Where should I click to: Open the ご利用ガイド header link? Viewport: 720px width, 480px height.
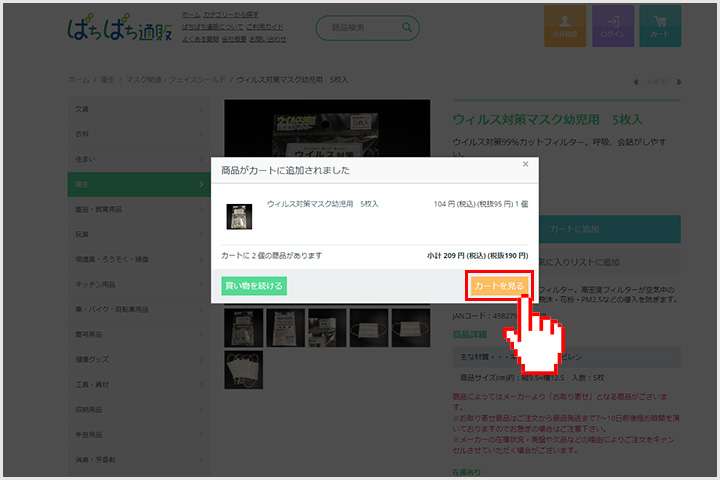click(264, 27)
